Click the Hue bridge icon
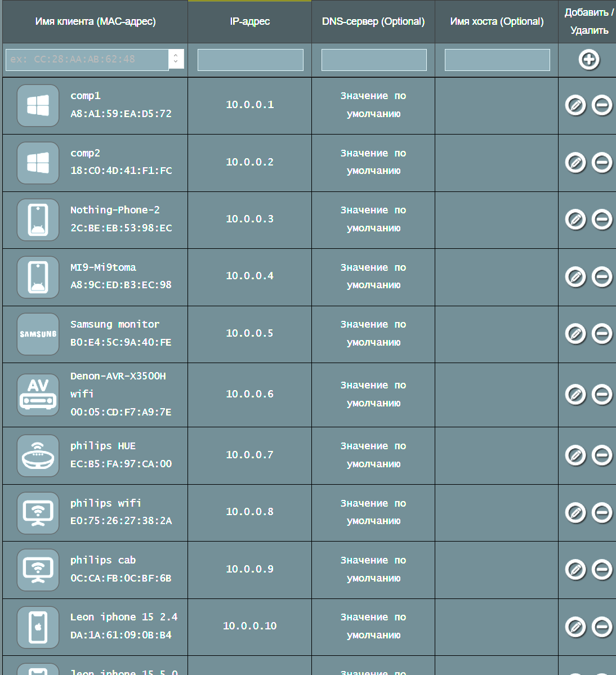The height and width of the screenshot is (675, 616). tap(38, 455)
